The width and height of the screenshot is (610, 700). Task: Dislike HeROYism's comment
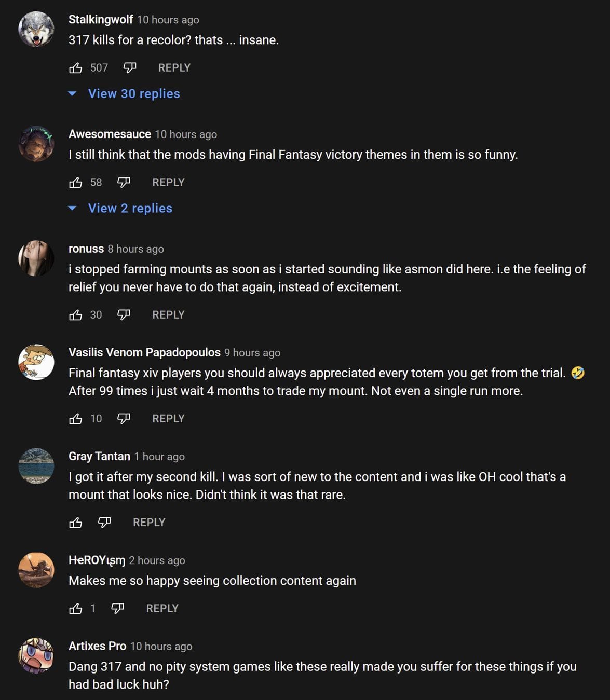click(118, 609)
